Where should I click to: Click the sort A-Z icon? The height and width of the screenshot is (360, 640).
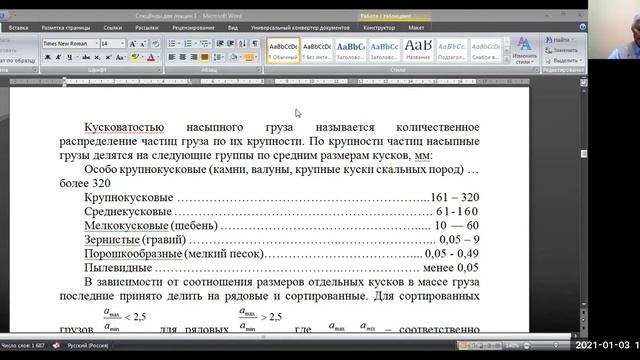pyautogui.click(x=242, y=43)
